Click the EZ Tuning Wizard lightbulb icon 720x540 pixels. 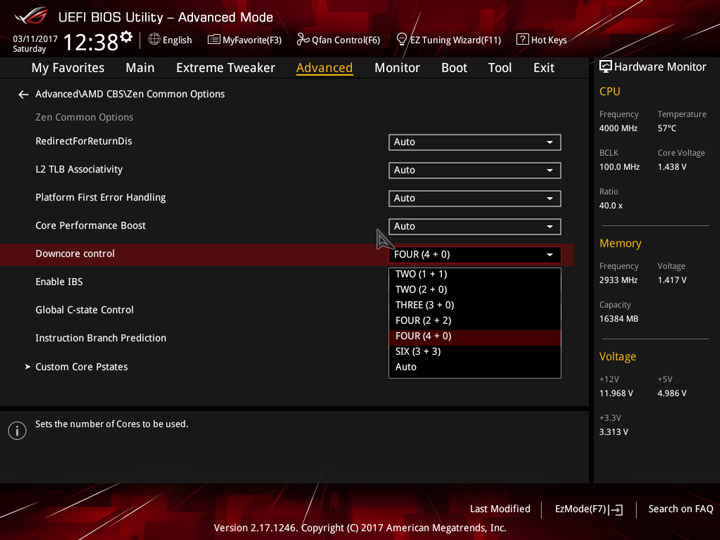401,39
